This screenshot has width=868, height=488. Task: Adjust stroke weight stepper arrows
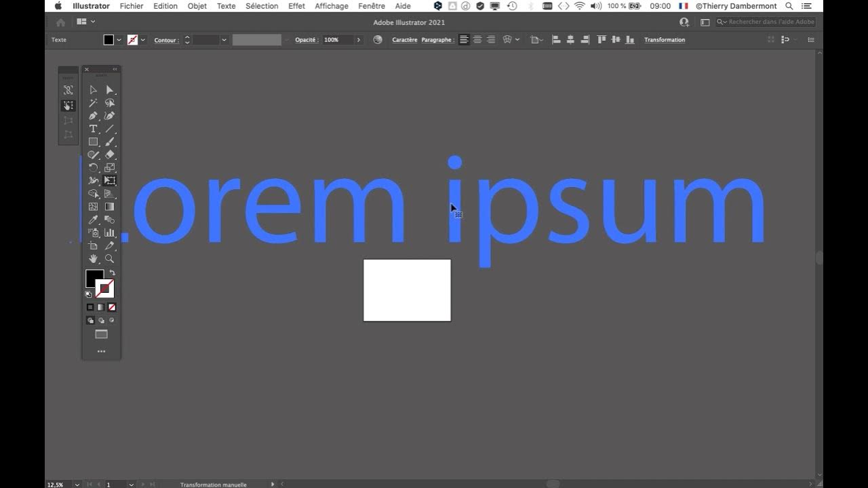(x=187, y=40)
